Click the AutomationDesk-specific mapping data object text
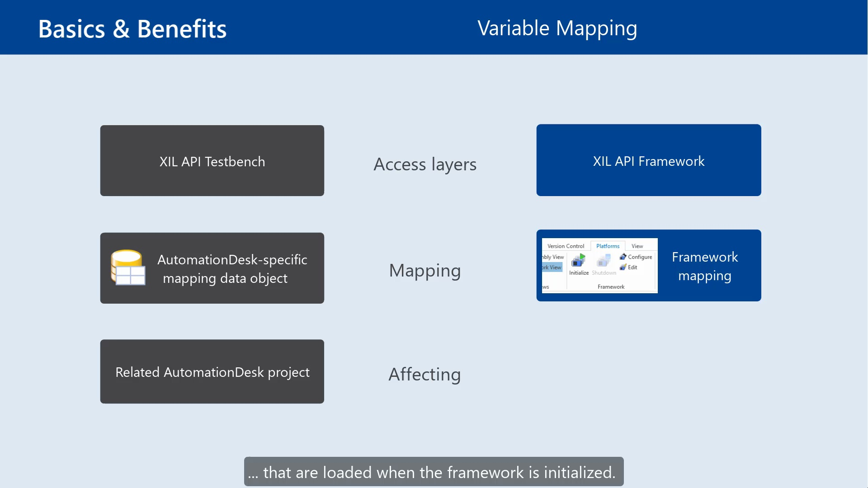The height and width of the screenshot is (488, 868). tap(232, 268)
